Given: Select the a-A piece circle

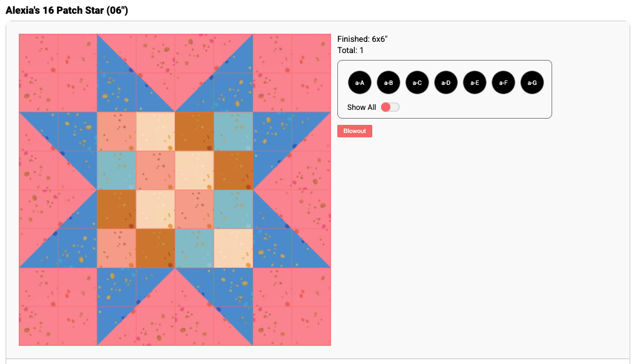Looking at the screenshot, I should (x=360, y=82).
